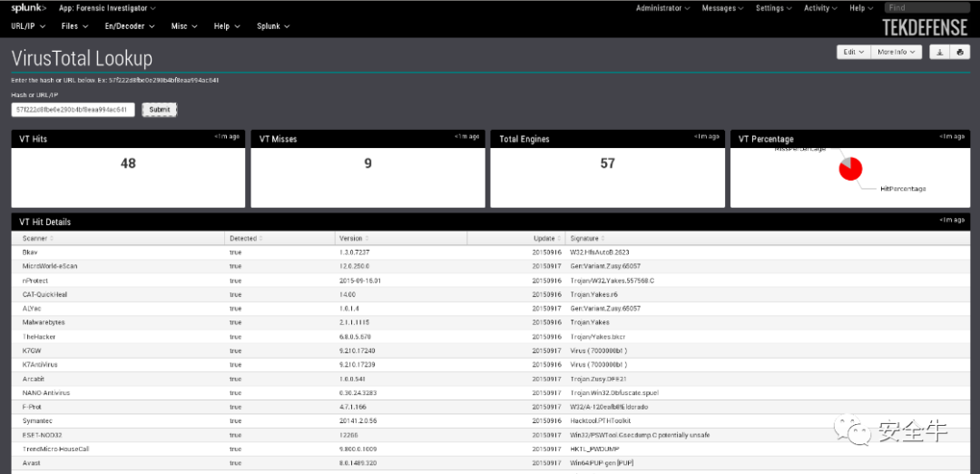Click the Edit dropdown button

click(x=854, y=53)
